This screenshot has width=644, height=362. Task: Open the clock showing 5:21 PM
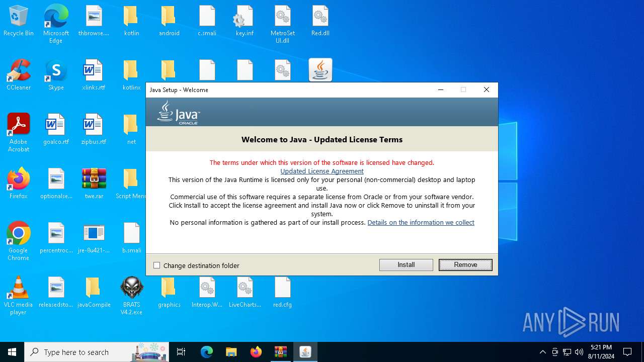coord(601,352)
